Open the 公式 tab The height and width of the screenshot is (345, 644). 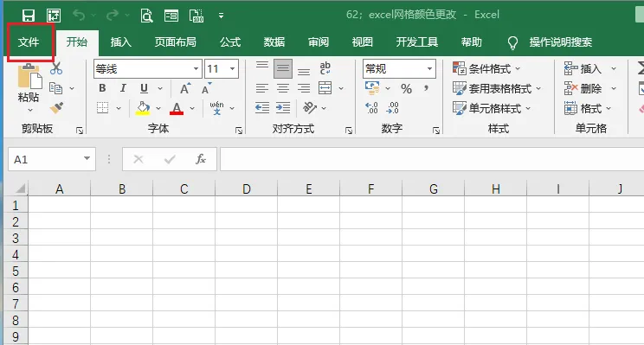tap(230, 42)
